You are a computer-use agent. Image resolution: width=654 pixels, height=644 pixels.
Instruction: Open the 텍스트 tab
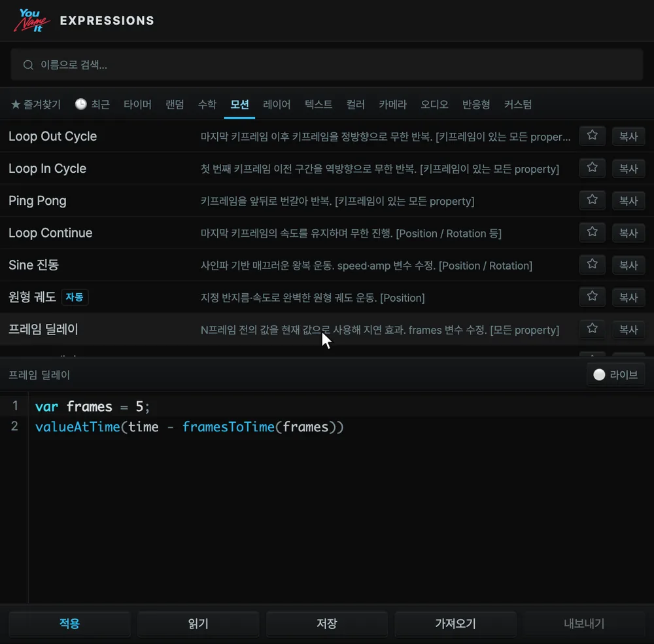click(x=318, y=104)
